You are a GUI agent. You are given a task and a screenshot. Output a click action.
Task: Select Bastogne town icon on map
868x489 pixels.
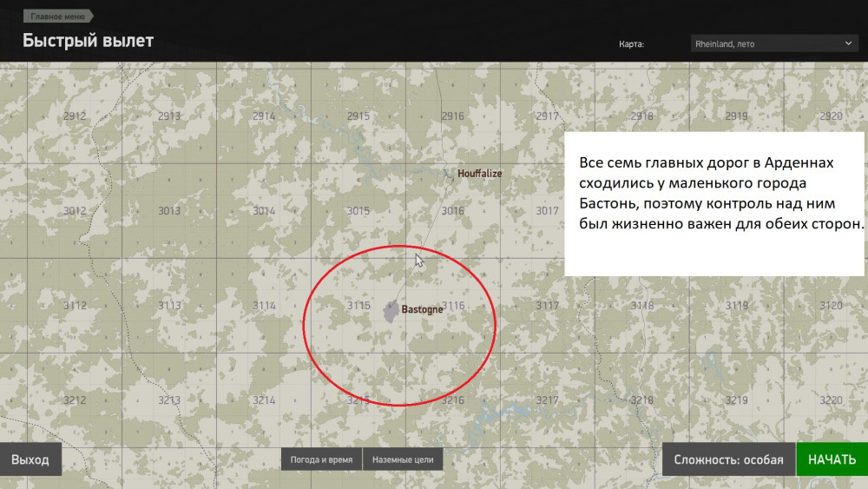[x=391, y=311]
